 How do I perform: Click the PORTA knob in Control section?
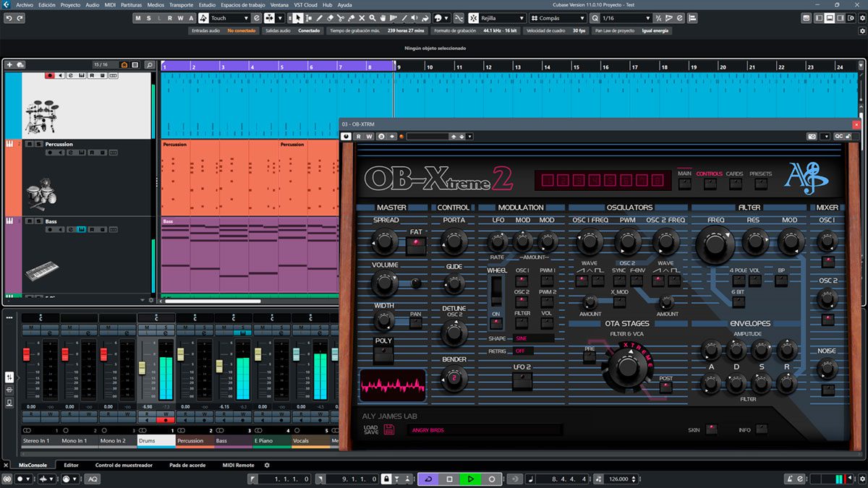454,241
